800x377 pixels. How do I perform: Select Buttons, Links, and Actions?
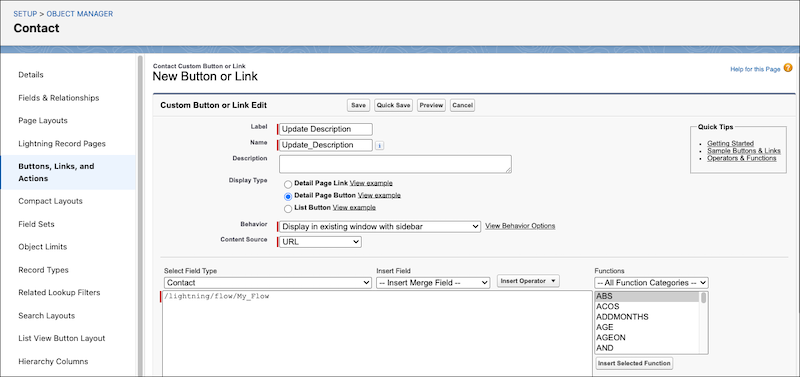click(x=68, y=172)
